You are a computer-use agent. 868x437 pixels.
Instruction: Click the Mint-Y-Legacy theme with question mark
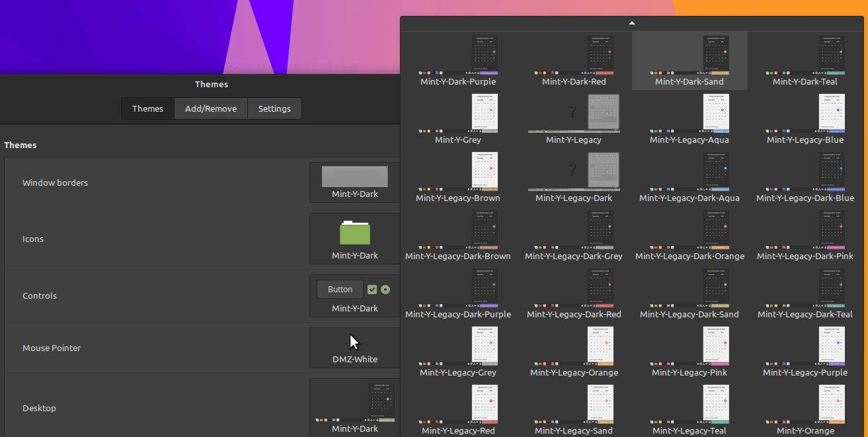click(x=574, y=119)
